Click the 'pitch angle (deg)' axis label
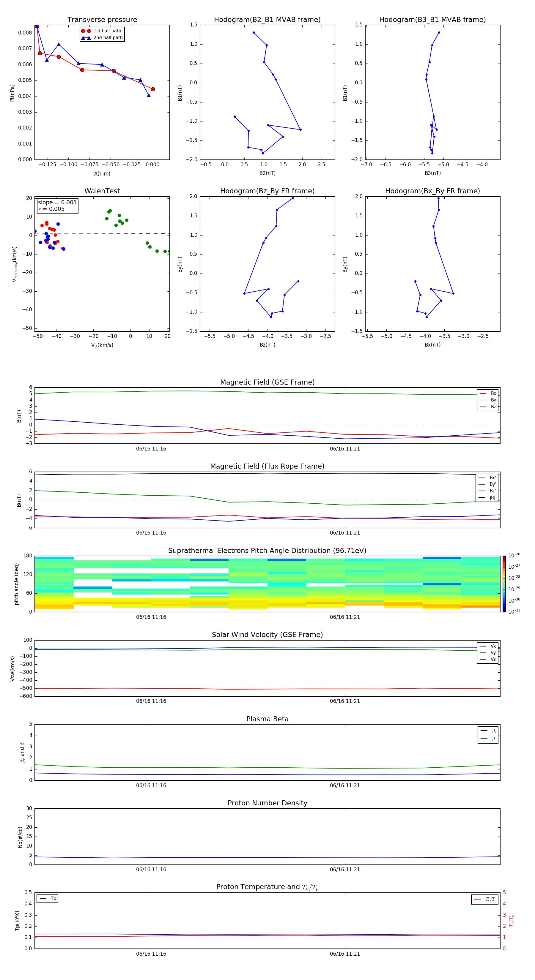535x980 pixels. coord(16,584)
